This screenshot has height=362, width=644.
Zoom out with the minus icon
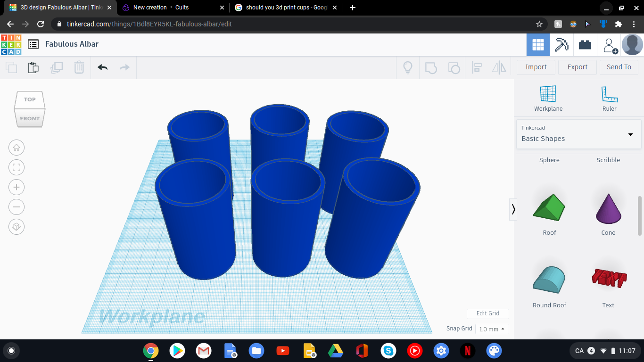coord(17,207)
